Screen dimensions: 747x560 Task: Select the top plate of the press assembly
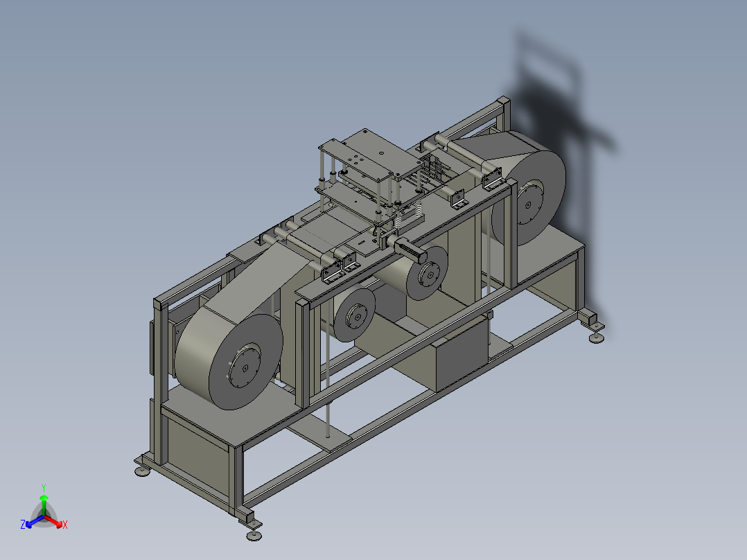click(x=371, y=153)
